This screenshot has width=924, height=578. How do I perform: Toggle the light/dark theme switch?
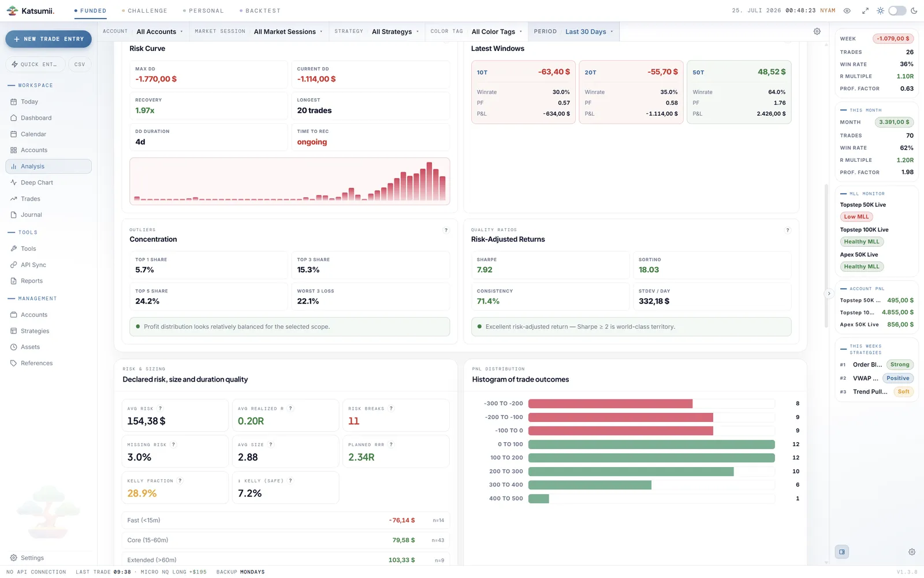click(x=897, y=10)
